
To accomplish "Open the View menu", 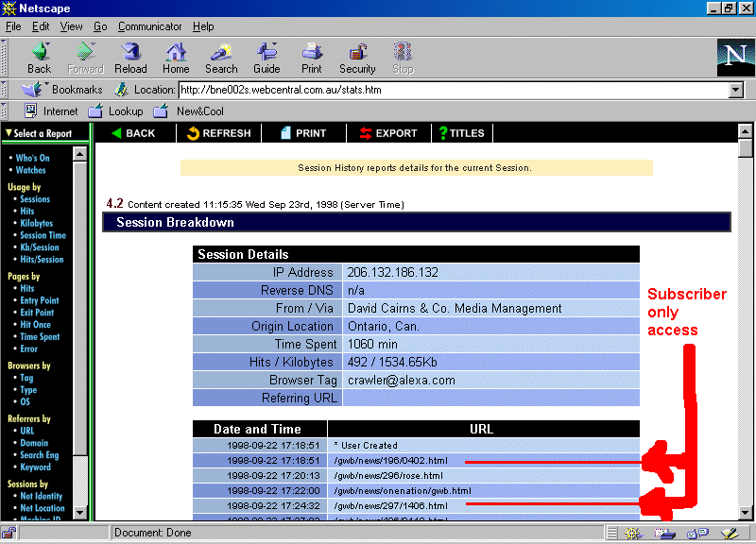I will [x=71, y=26].
